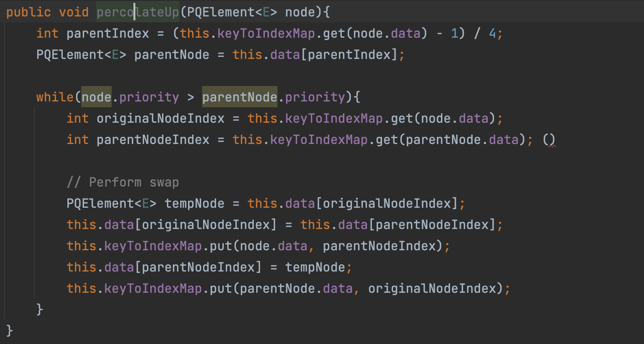Click 'tempNode' in the tempNode declaration line

(194, 203)
